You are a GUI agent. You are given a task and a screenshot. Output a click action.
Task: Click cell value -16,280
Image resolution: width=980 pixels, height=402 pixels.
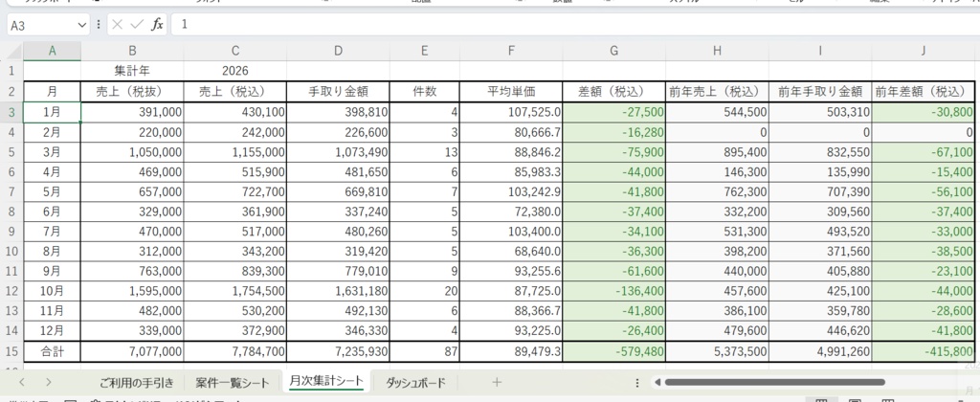pos(614,132)
